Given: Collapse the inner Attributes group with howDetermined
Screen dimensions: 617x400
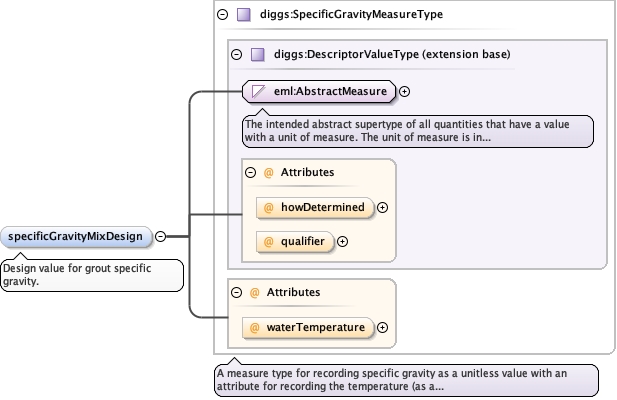Looking at the screenshot, I should [x=251, y=173].
